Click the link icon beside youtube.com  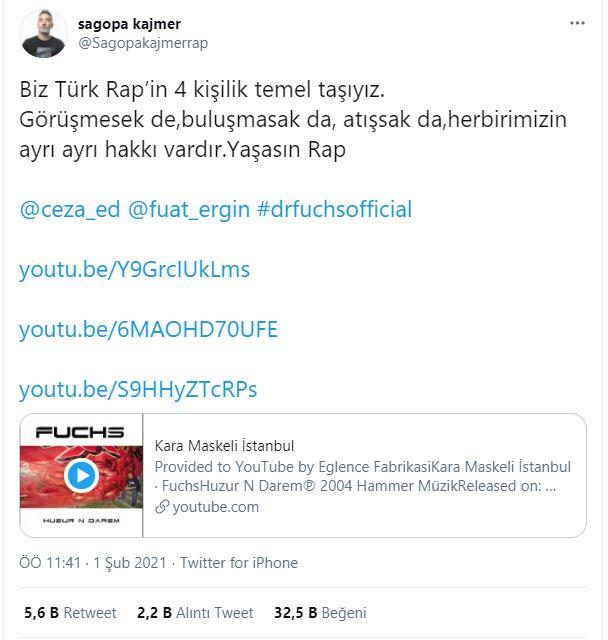click(x=162, y=507)
